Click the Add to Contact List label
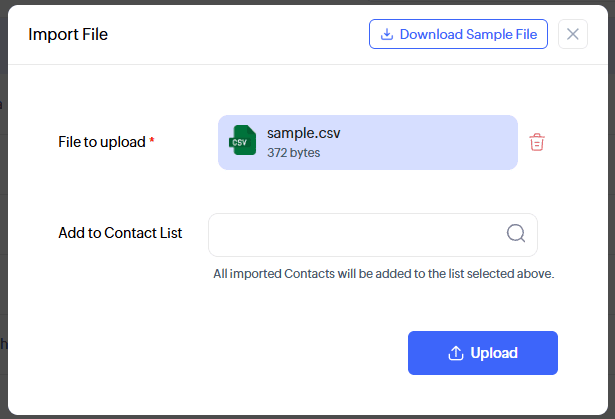Viewport: 615px width, 419px height. pyautogui.click(x=120, y=233)
